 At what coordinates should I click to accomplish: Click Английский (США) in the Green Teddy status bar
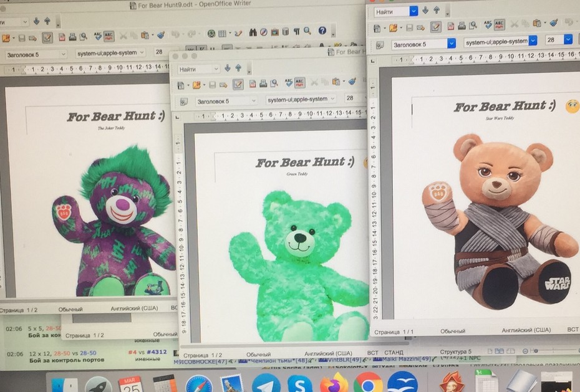tap(328, 353)
